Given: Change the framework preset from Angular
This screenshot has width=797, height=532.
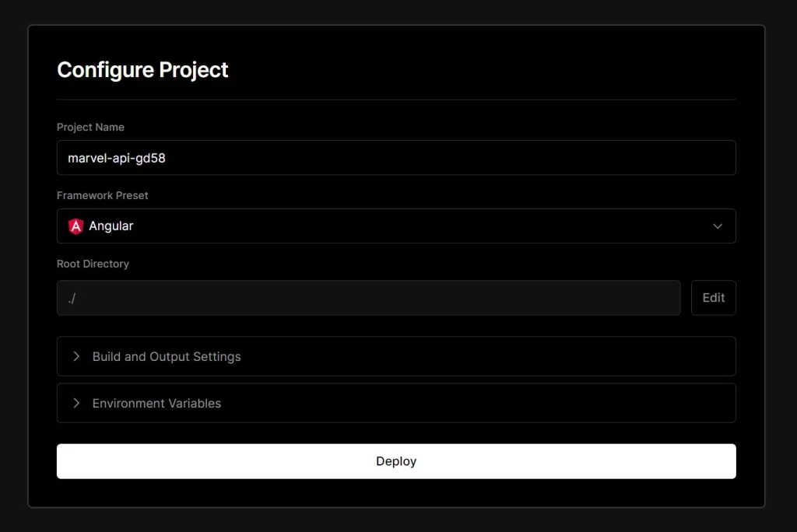Looking at the screenshot, I should [x=396, y=226].
